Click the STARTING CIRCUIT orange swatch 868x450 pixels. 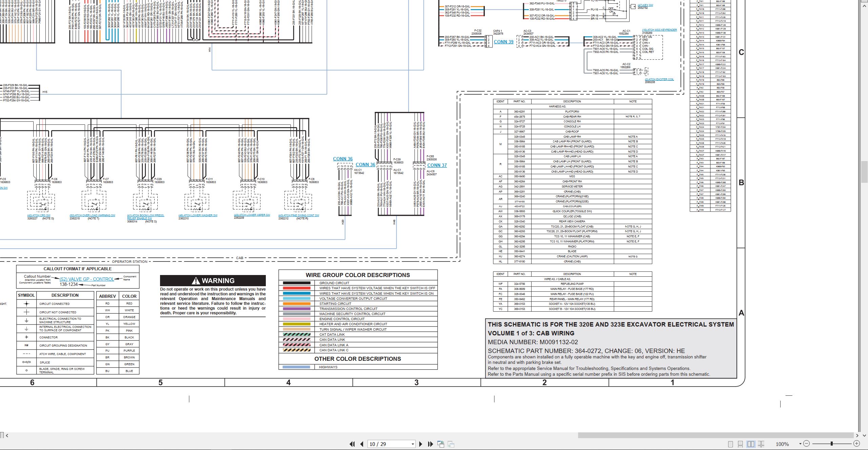click(296, 304)
